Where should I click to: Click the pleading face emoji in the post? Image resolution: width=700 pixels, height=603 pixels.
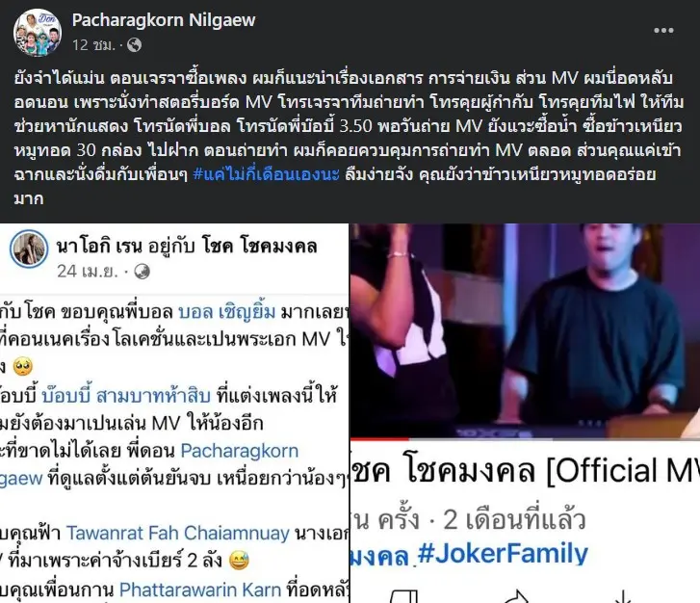(23, 367)
